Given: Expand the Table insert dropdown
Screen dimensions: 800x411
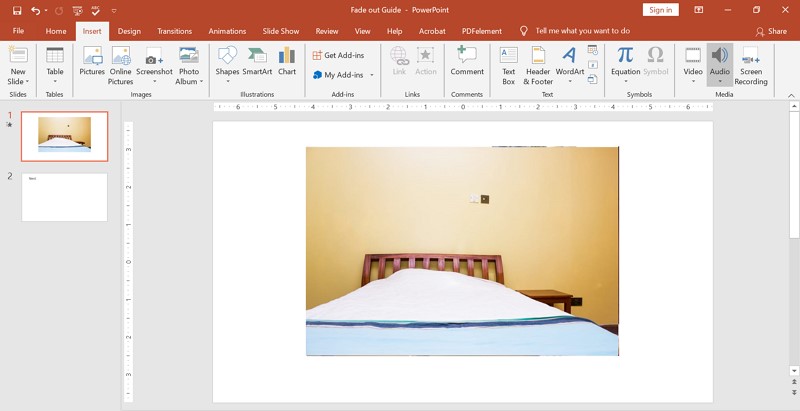Looking at the screenshot, I should (x=55, y=81).
